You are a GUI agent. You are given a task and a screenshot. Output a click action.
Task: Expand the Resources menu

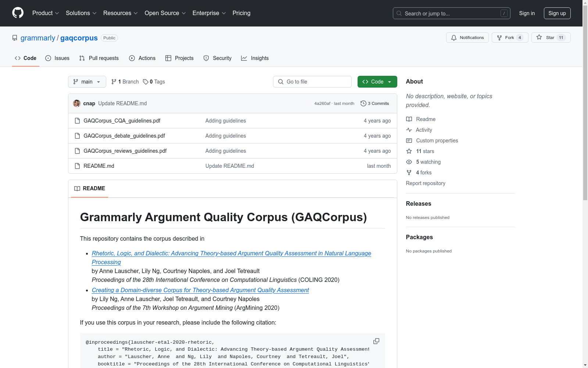click(121, 13)
